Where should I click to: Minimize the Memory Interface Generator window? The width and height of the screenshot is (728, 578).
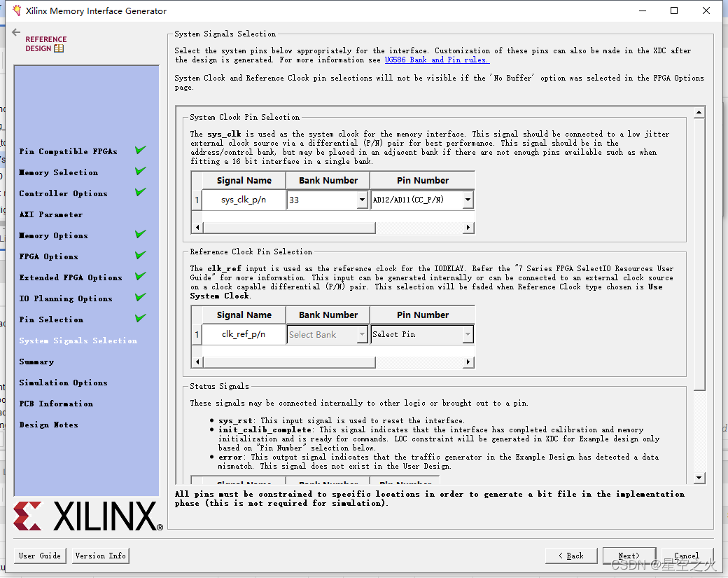click(643, 11)
